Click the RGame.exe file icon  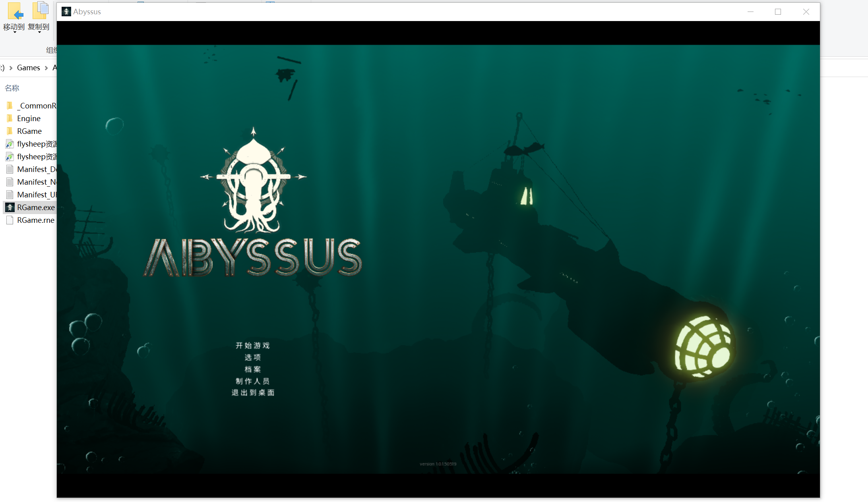[10, 207]
